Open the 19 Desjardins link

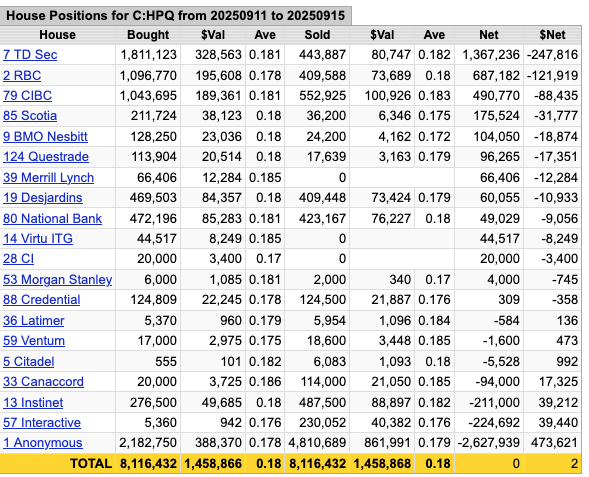(x=43, y=198)
